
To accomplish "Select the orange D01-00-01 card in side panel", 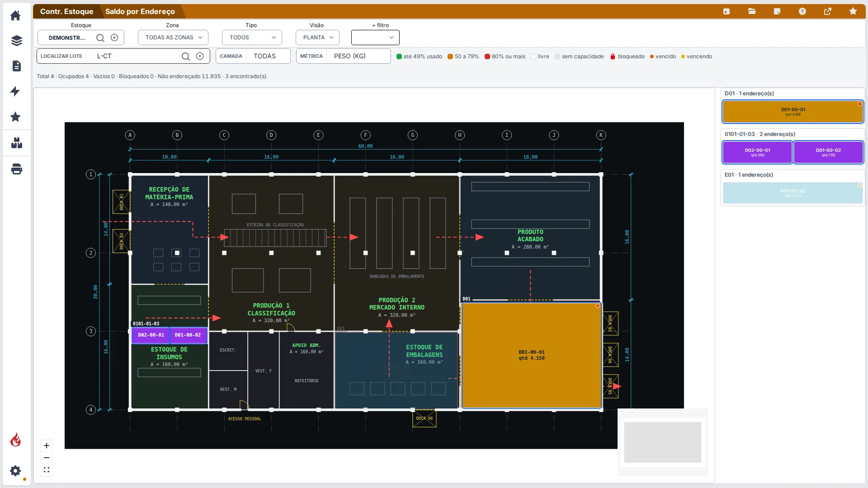I will pos(793,112).
